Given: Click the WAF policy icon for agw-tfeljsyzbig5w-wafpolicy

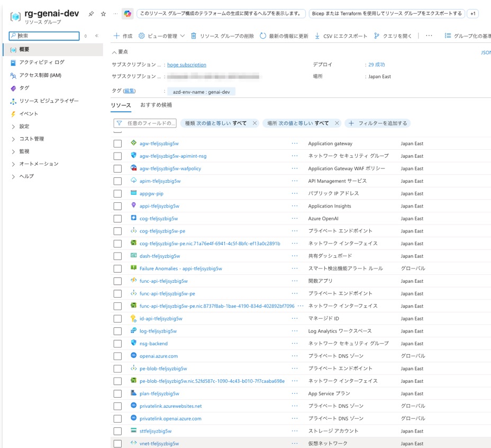Looking at the screenshot, I should pyautogui.click(x=134, y=168).
